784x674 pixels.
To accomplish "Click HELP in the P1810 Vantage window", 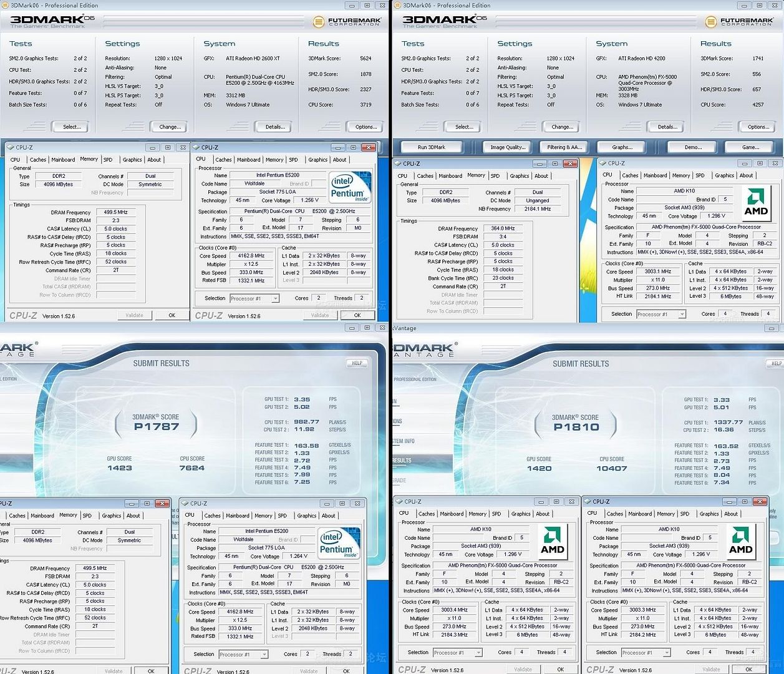I will pyautogui.click(x=776, y=363).
